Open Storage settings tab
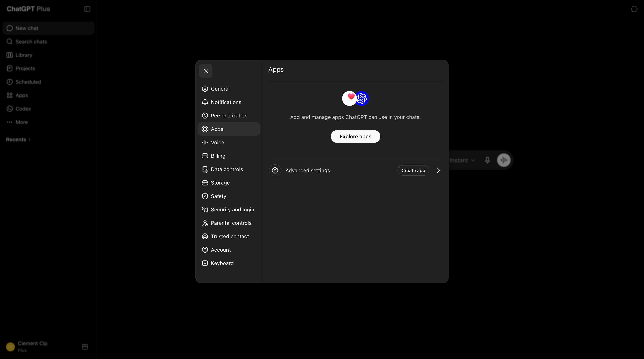644x359 pixels. (x=228, y=183)
